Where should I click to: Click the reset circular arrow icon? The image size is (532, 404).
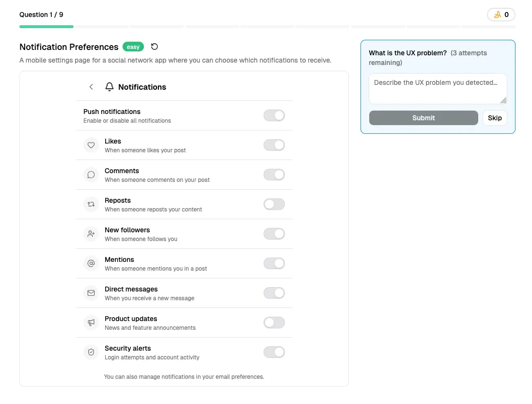[x=154, y=47]
